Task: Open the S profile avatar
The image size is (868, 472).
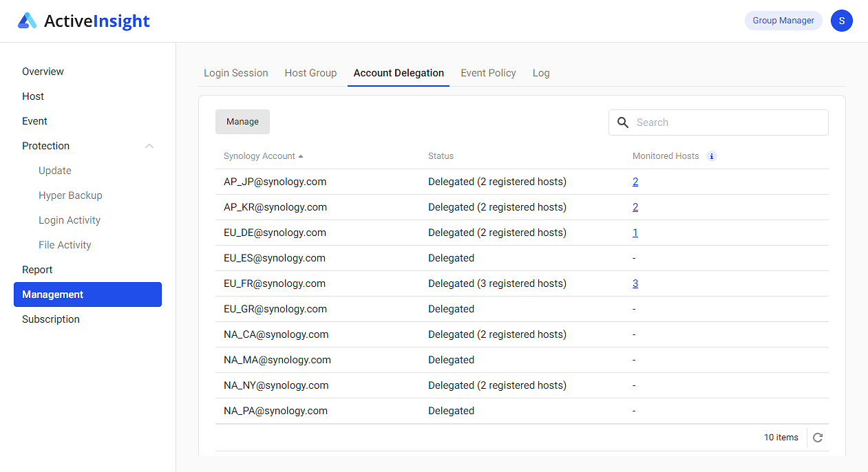Action: [841, 21]
